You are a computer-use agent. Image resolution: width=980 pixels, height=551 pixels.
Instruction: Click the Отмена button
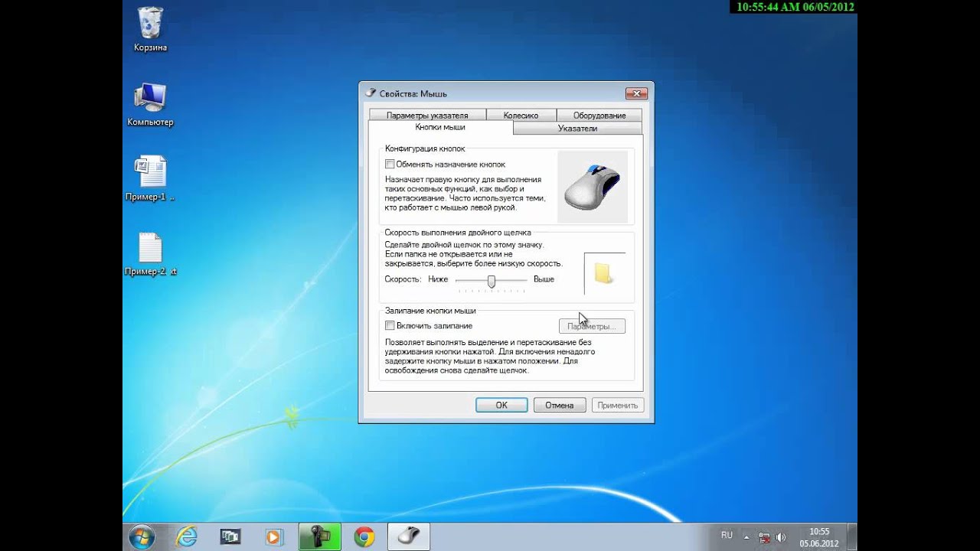click(x=560, y=405)
